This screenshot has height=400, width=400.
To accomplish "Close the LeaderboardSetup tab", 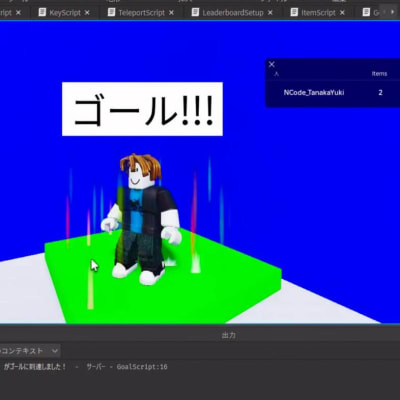I will coord(270,13).
